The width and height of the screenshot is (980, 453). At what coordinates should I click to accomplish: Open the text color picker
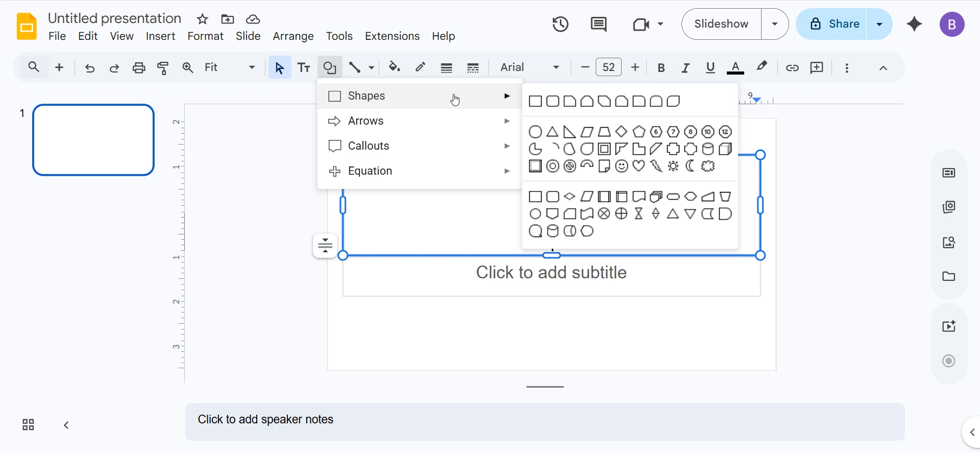(735, 67)
